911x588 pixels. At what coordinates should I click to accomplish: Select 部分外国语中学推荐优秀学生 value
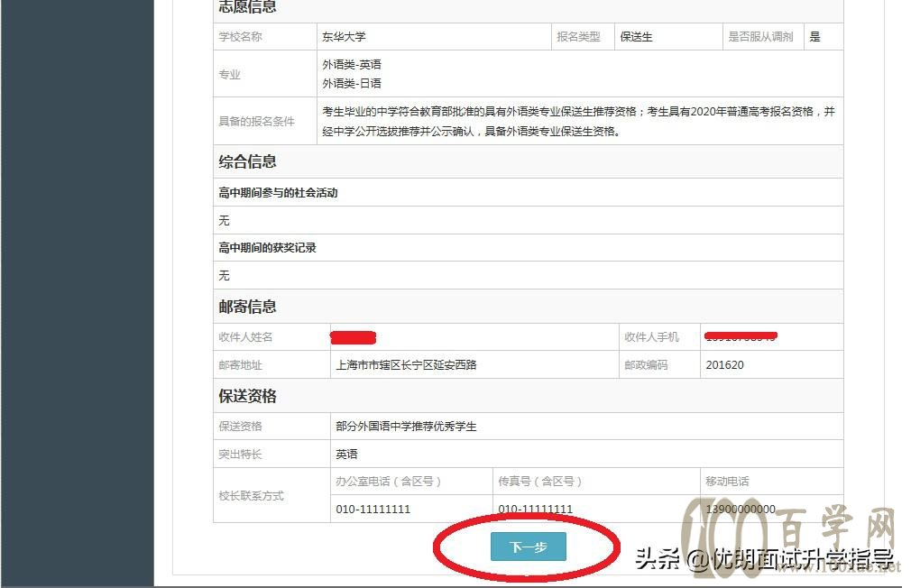click(x=406, y=427)
